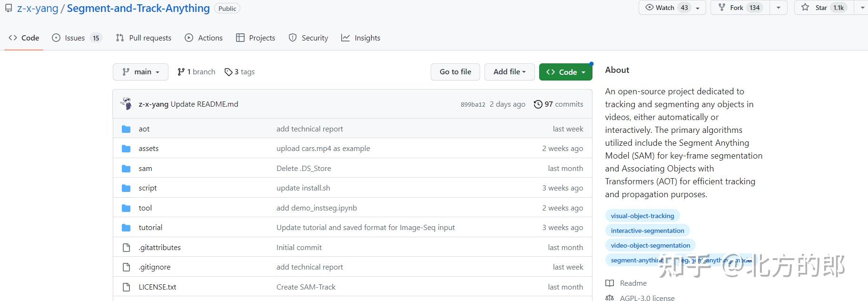Click the Go to file button

click(x=455, y=72)
